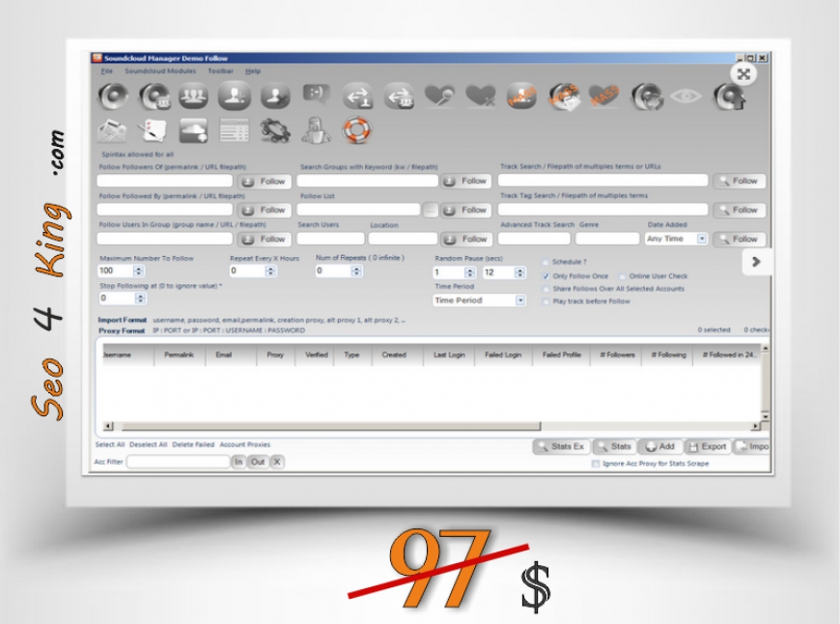Open the Soundcloud Modules menu

coord(160,71)
